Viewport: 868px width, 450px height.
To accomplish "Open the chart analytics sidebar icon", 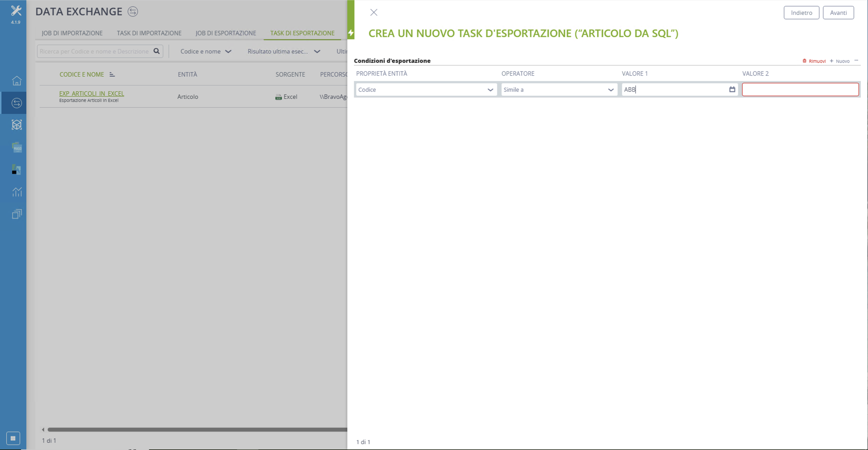I will pyautogui.click(x=16, y=192).
